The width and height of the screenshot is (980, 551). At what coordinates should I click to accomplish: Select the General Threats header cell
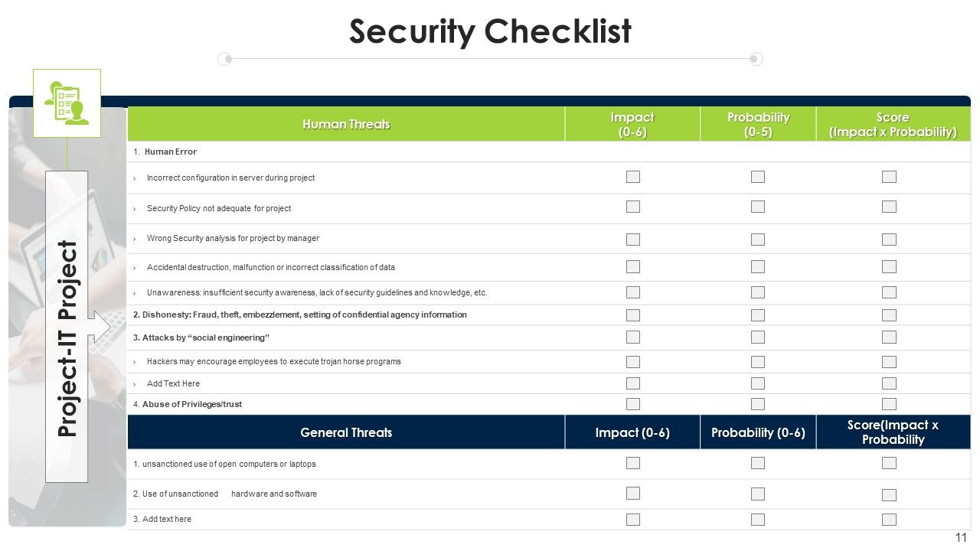click(346, 432)
